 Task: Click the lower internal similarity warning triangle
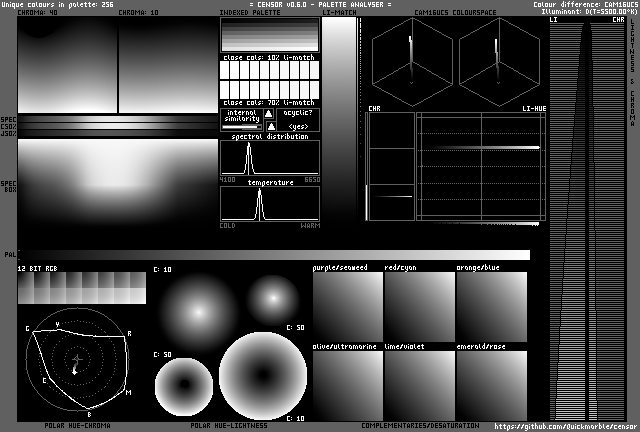[269, 127]
